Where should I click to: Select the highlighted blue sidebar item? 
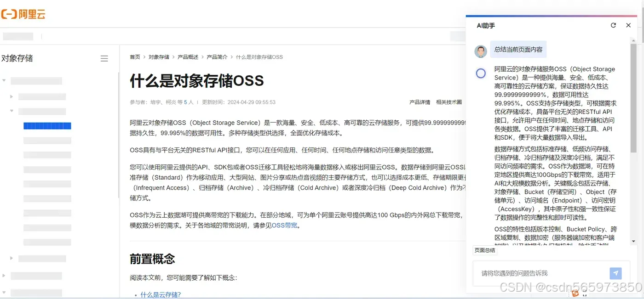[x=47, y=126]
